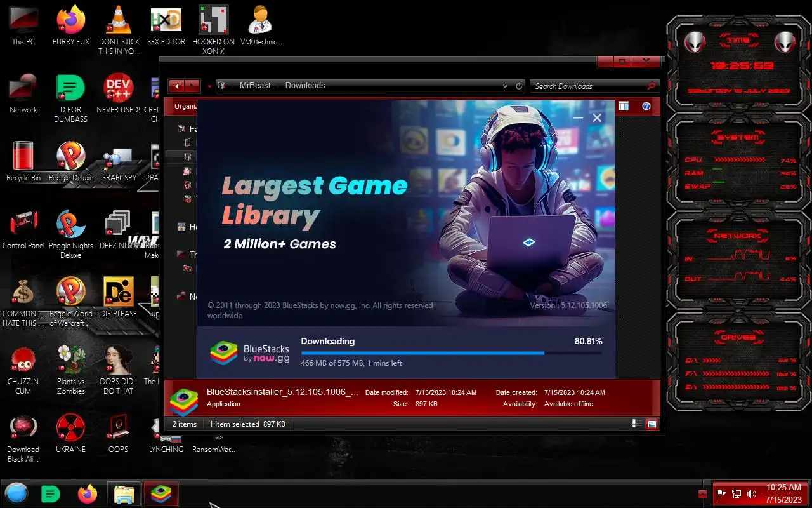Open UKRAINE radiation icon shortcut

click(70, 434)
